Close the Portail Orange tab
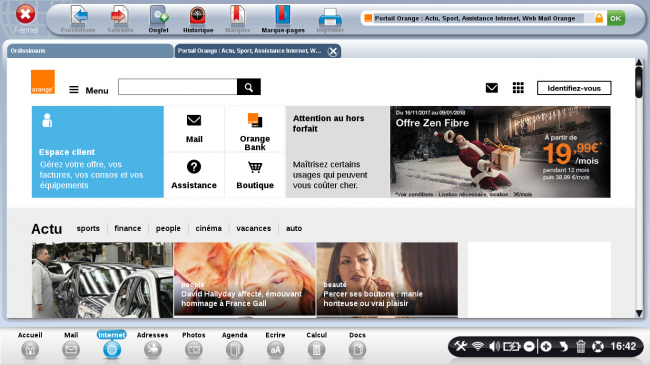This screenshot has width=650, height=365. 333,51
